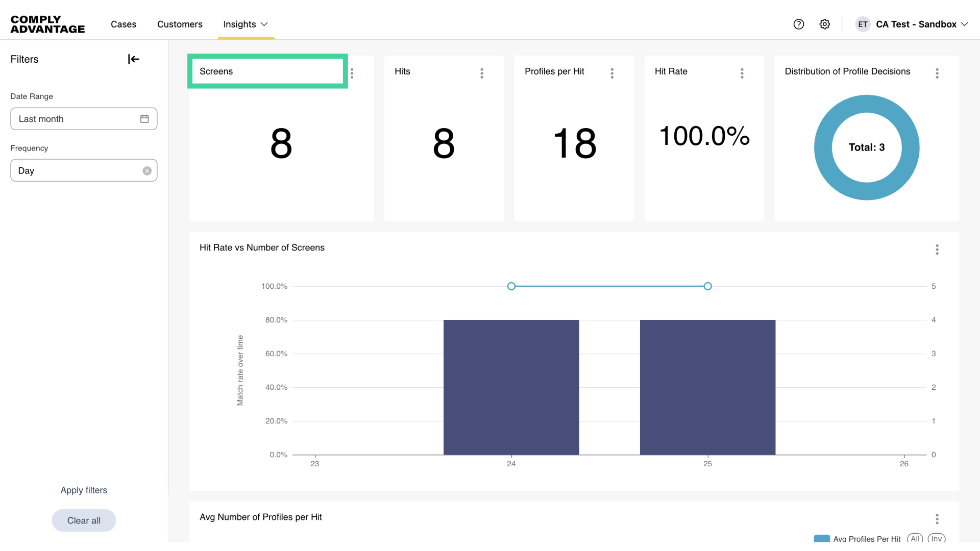Open Hit Rate vs Screens chart menu

(x=937, y=249)
